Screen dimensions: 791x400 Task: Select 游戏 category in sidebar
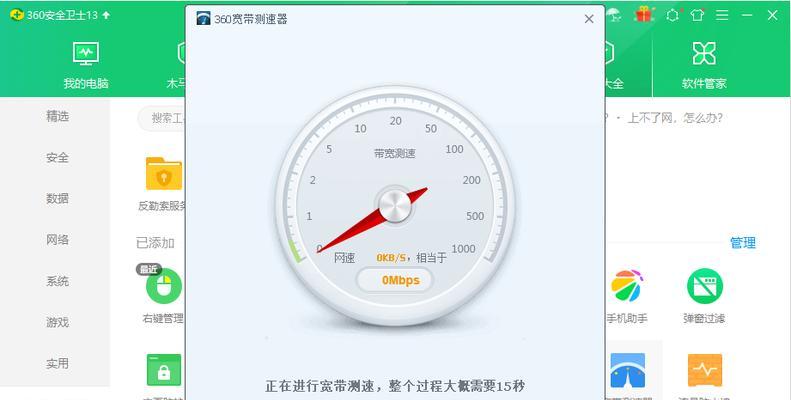pyautogui.click(x=57, y=322)
